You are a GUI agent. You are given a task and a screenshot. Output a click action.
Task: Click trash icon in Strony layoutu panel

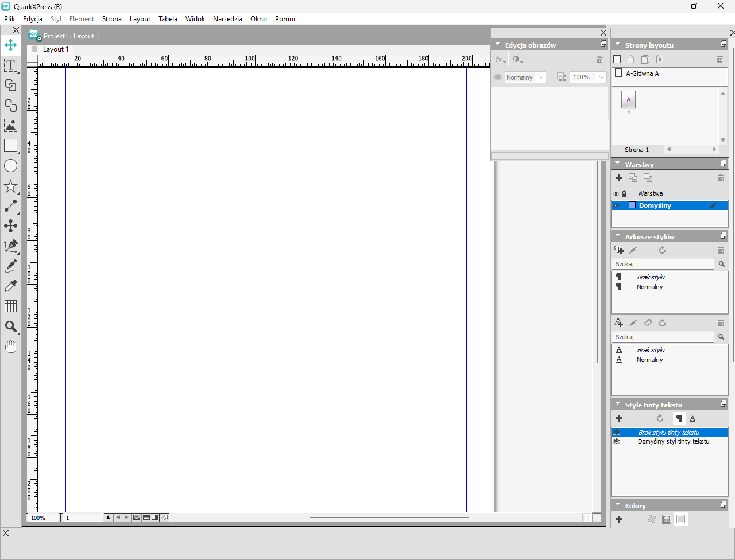click(719, 59)
